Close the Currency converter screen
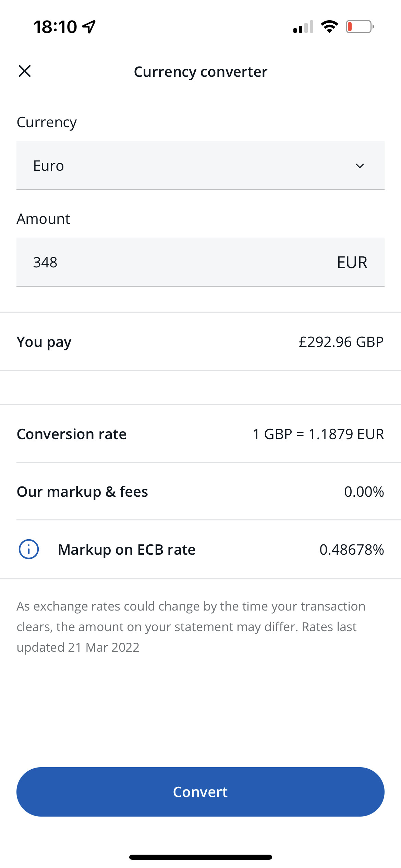The height and width of the screenshot is (868, 401). pyautogui.click(x=25, y=71)
